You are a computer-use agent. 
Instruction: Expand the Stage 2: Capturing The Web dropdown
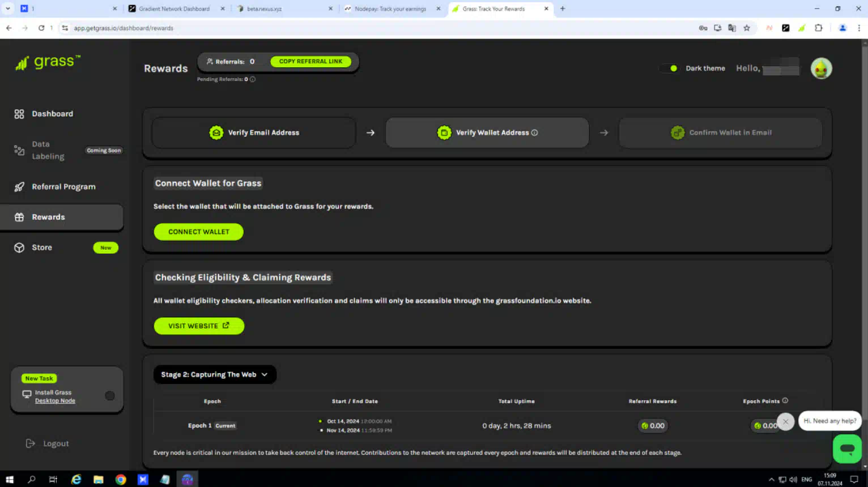pos(215,374)
